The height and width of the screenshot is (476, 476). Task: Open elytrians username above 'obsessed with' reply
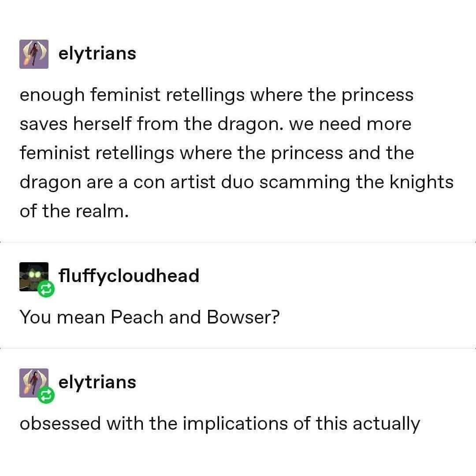click(x=97, y=382)
